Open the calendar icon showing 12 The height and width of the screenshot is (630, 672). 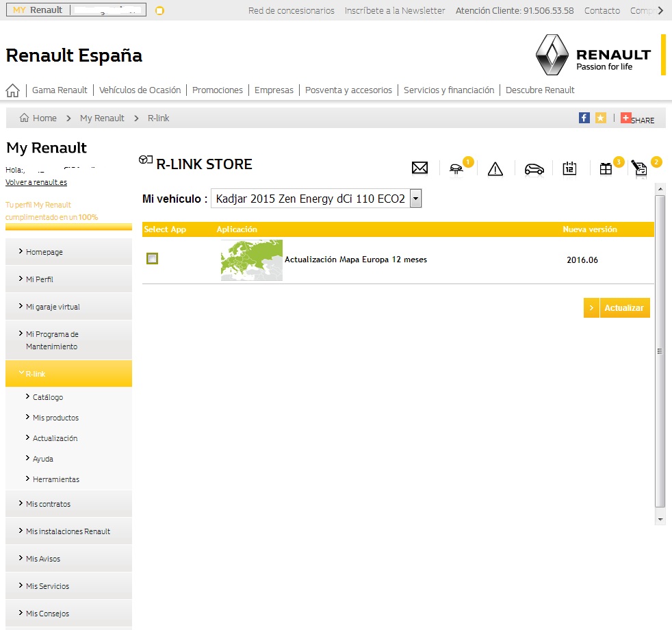click(569, 168)
